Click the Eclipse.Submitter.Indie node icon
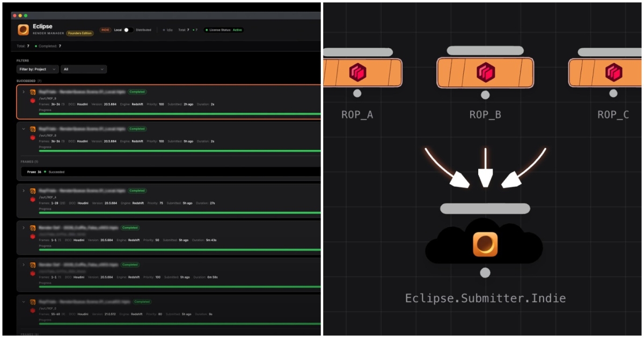This screenshot has height=338, width=644. [485, 245]
